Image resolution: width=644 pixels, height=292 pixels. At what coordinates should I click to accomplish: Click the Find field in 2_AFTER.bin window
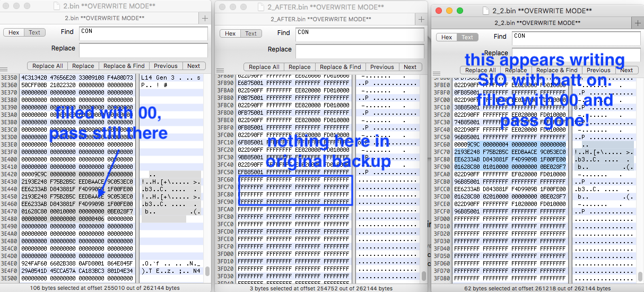click(x=360, y=35)
